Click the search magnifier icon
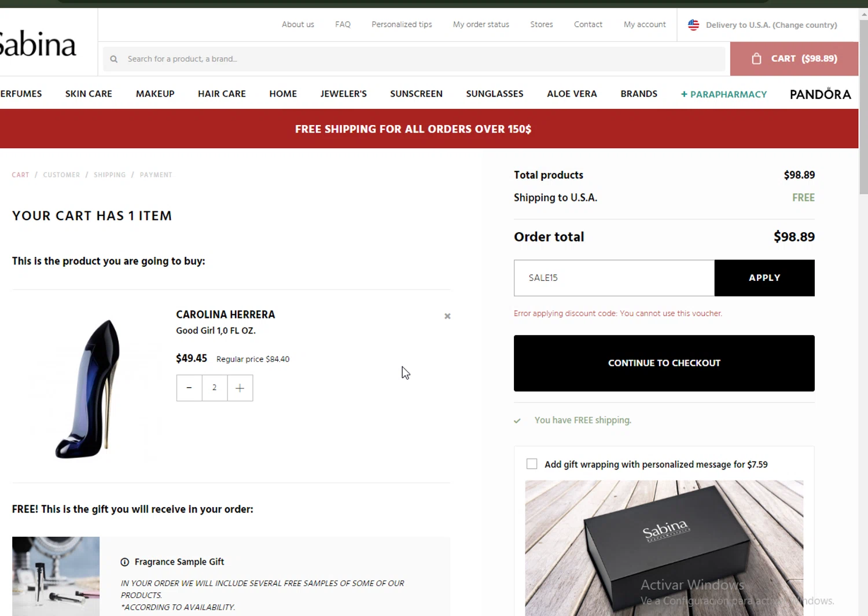The height and width of the screenshot is (616, 868). coord(114,59)
